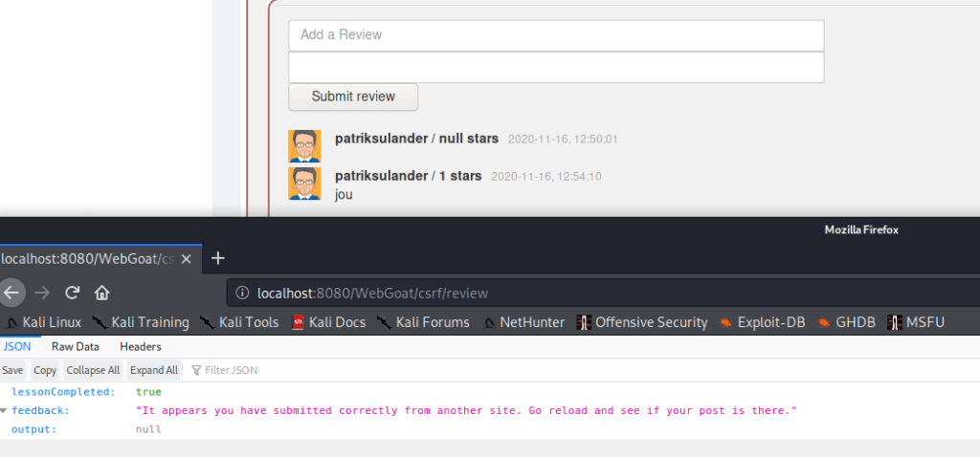Click Copy in the JSON viewer toolbar
Image resolution: width=980 pixels, height=457 pixels.
click(45, 370)
